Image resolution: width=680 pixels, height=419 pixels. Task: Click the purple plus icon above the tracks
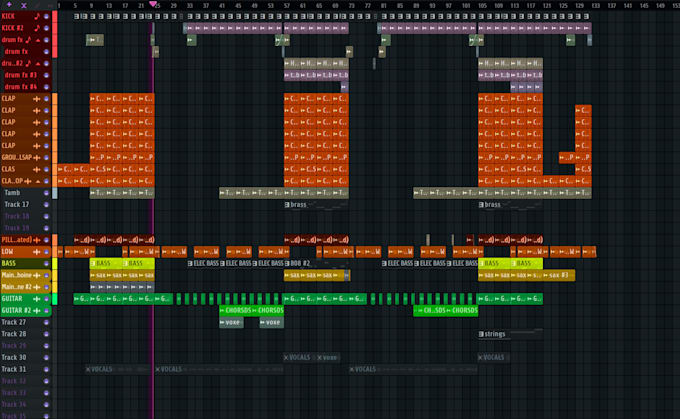(10, 5)
